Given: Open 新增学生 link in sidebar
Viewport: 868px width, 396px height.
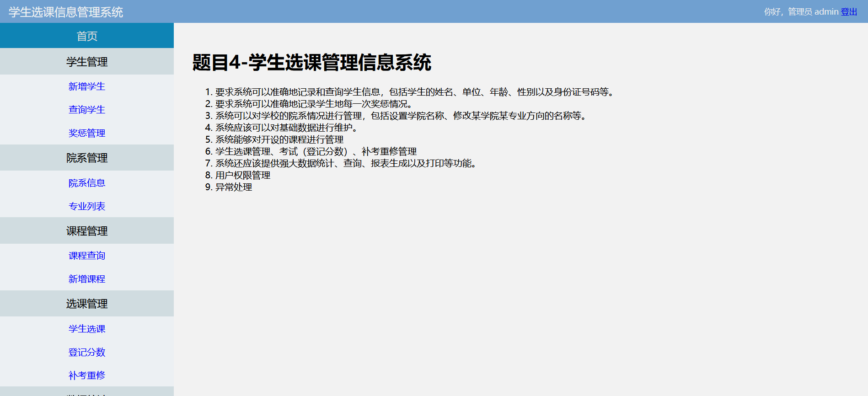Looking at the screenshot, I should point(87,86).
